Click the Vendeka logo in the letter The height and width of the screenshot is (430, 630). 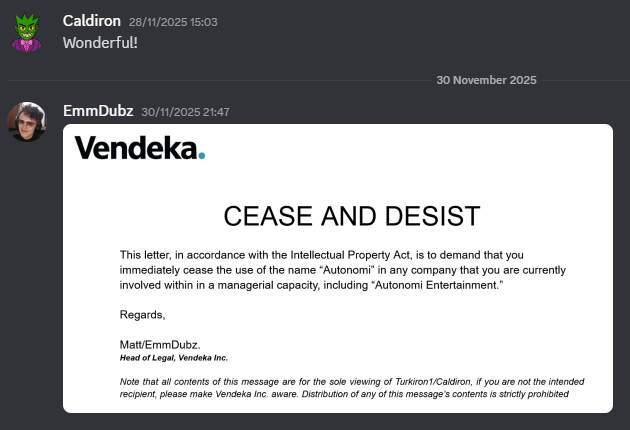(x=140, y=149)
